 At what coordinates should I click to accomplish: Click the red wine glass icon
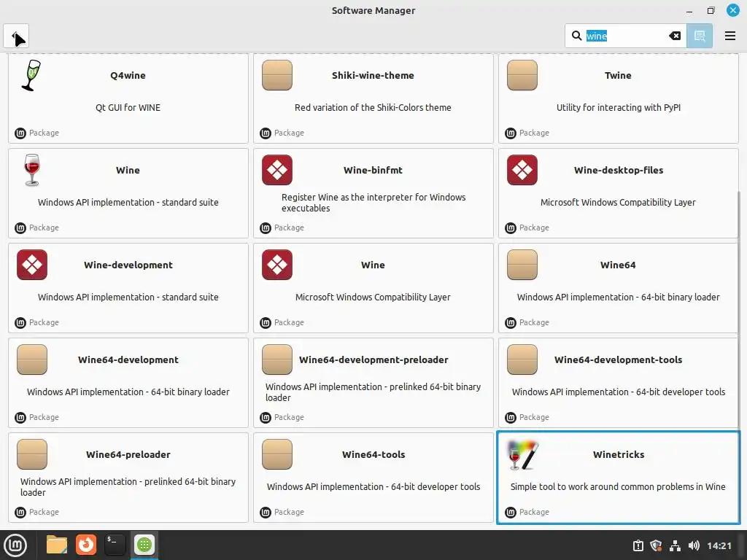point(31,170)
